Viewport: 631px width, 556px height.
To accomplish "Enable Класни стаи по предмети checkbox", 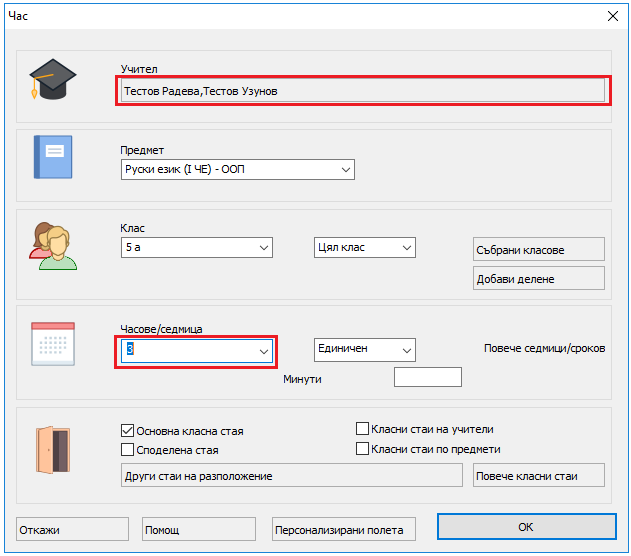I will point(363,449).
